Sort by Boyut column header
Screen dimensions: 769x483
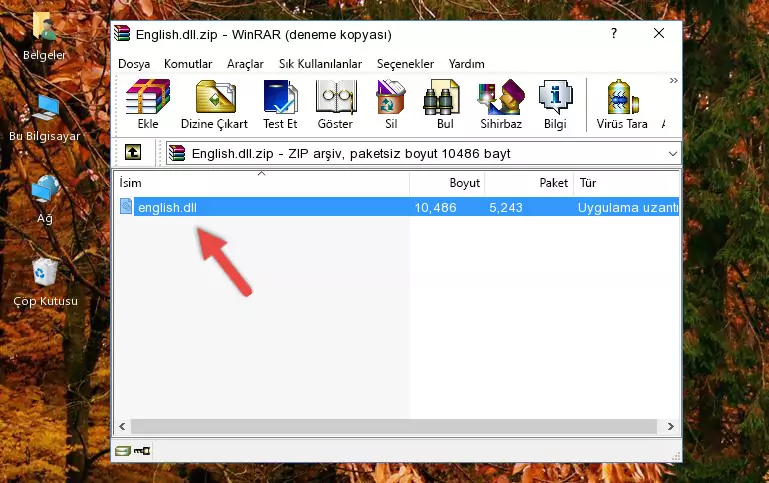pyautogui.click(x=447, y=182)
